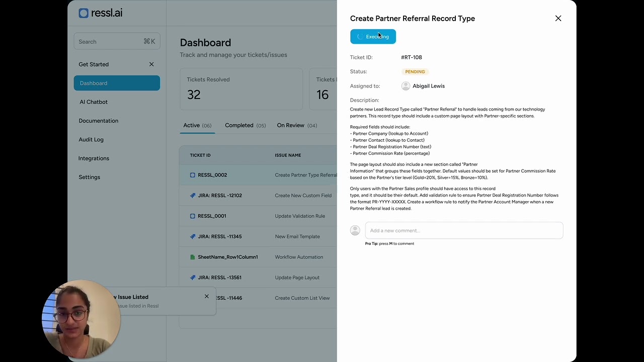Screen dimensions: 644x362
Task: Switch to the Completed tab
Action: 245,125
